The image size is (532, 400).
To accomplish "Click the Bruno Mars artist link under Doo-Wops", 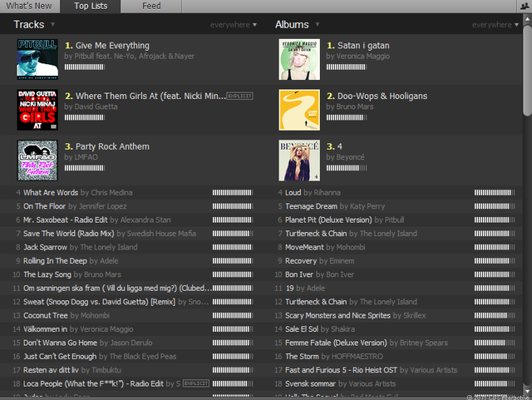I will pos(355,106).
